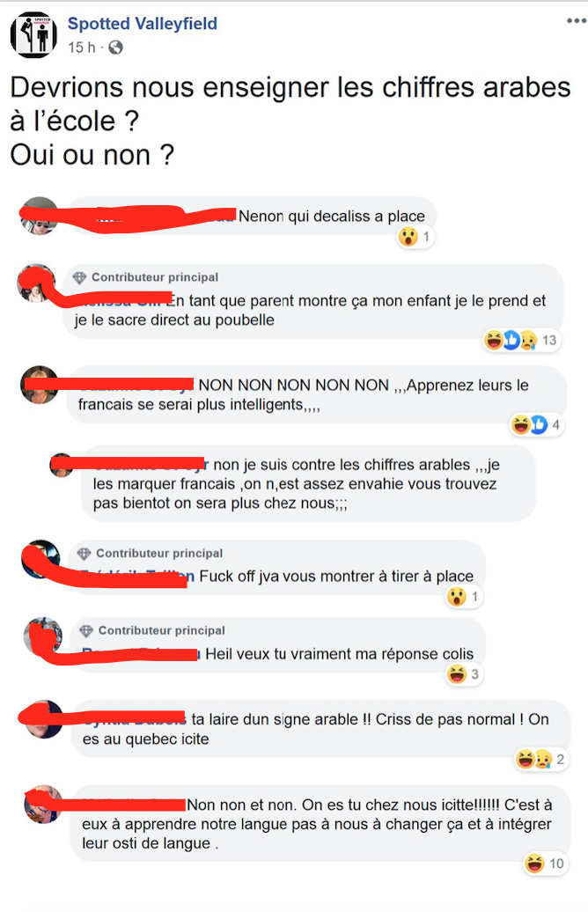This screenshot has width=588, height=912.
Task: Click the wow reaction on the first comment
Action: (408, 237)
